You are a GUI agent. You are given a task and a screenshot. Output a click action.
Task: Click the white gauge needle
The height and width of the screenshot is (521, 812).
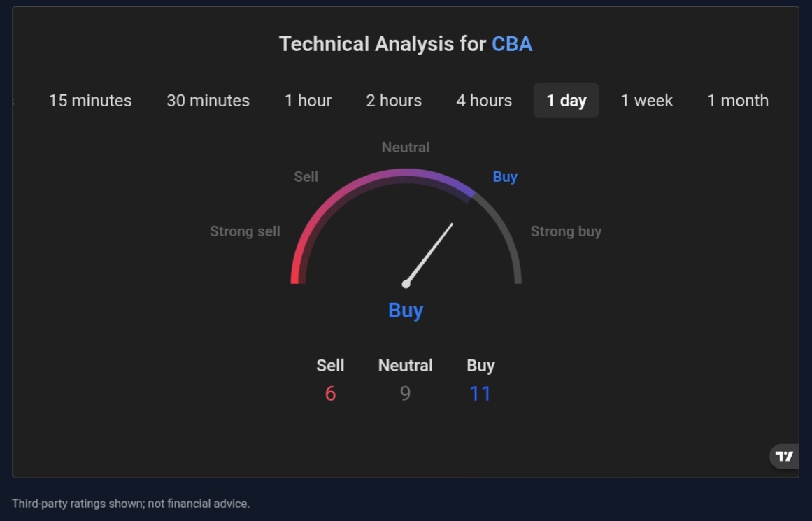coord(429,254)
